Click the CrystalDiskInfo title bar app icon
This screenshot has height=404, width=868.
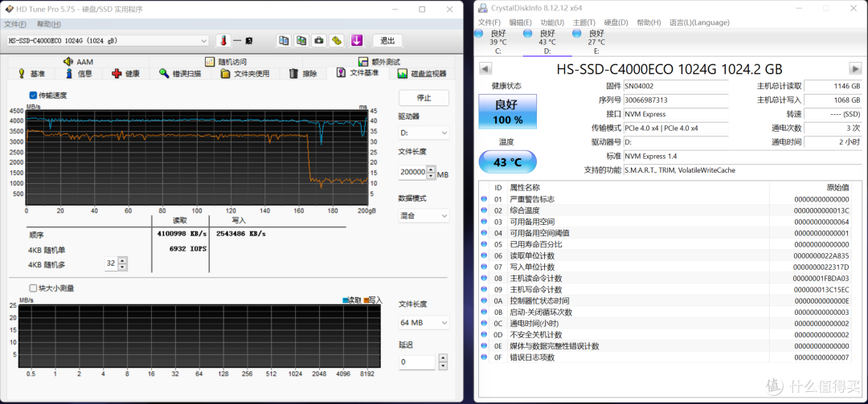pyautogui.click(x=483, y=8)
